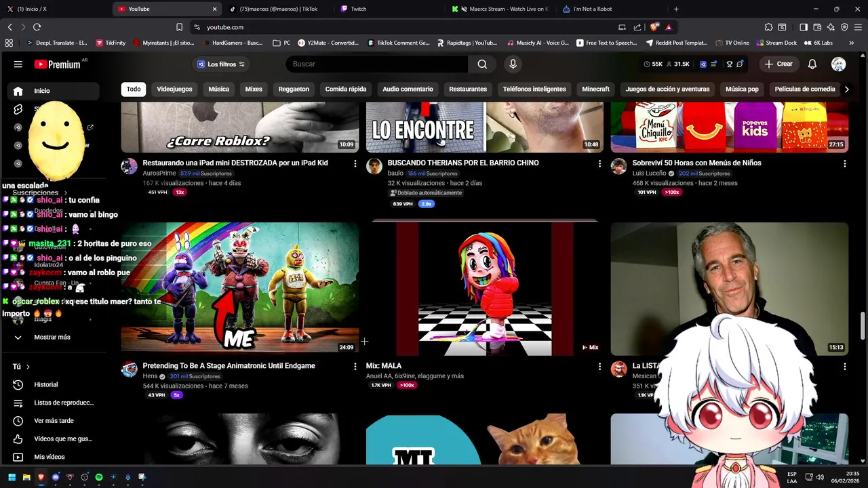Toggle the browser sidebar panel icon
868x488 pixels.
pyautogui.click(x=804, y=27)
